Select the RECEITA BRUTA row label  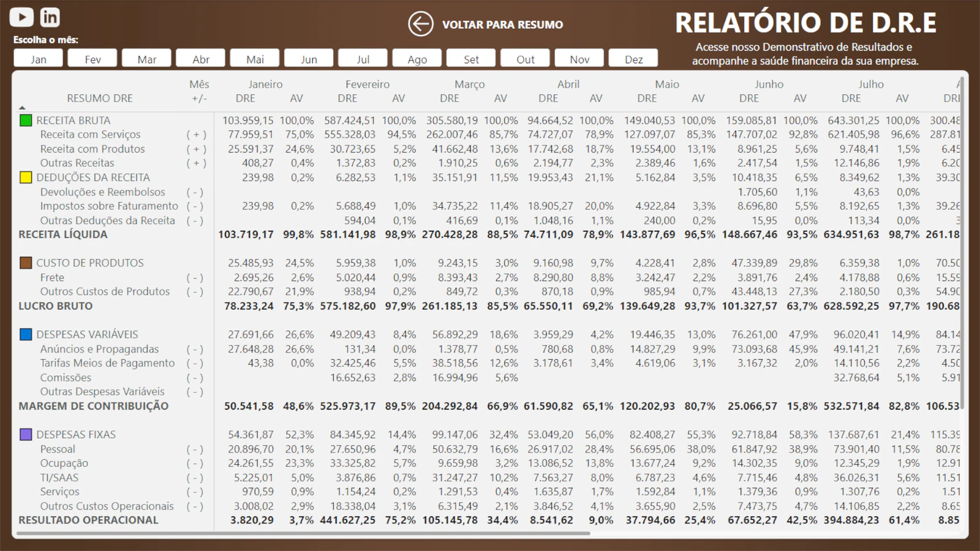[x=73, y=121]
